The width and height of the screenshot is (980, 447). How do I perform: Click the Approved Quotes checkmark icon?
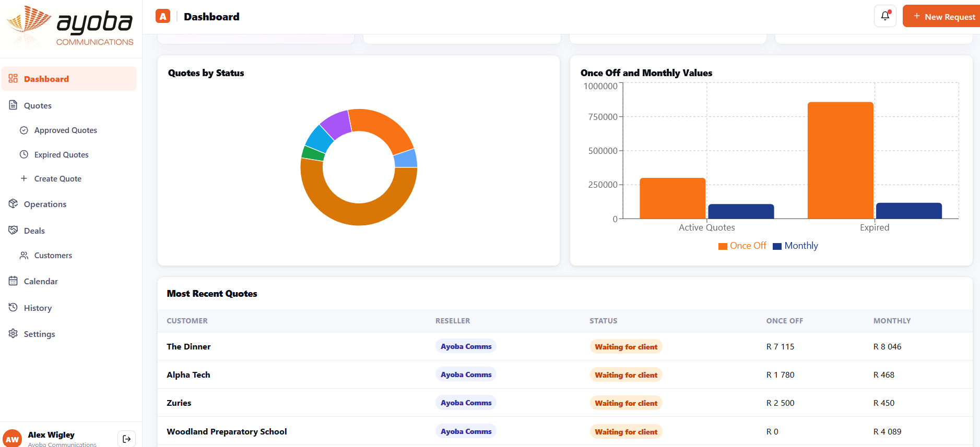[x=24, y=130]
